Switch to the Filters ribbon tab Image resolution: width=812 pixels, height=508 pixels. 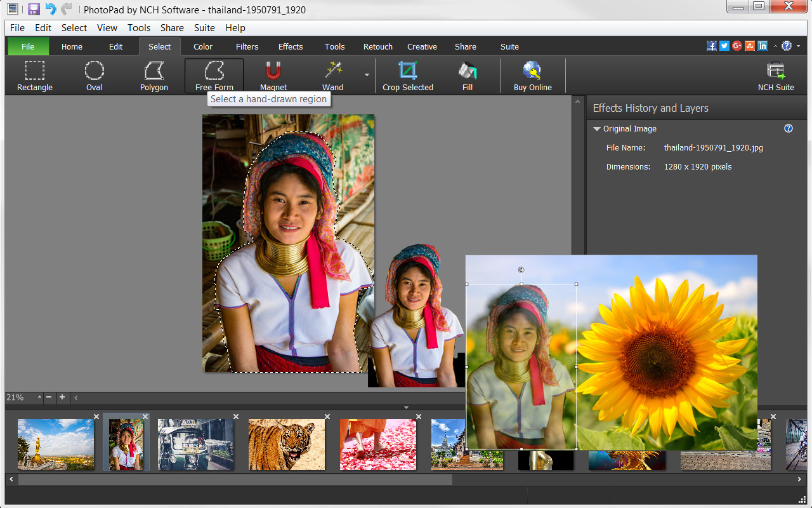pyautogui.click(x=247, y=46)
